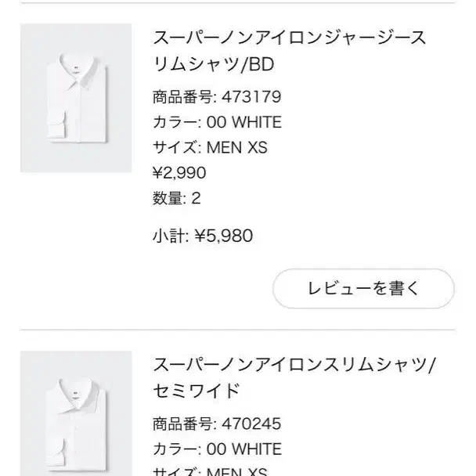476x476 pixels.
Task: Click the 数量: 2 quantity line
Action: point(176,198)
